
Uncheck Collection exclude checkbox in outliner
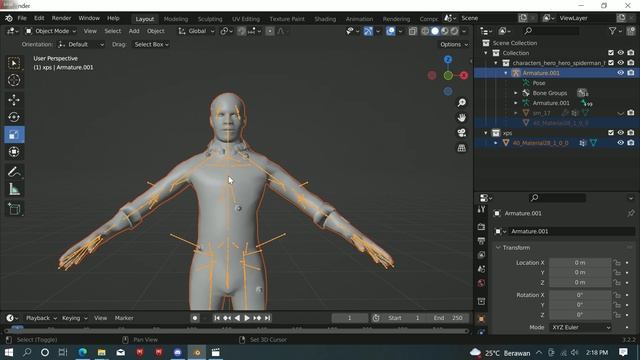611,53
